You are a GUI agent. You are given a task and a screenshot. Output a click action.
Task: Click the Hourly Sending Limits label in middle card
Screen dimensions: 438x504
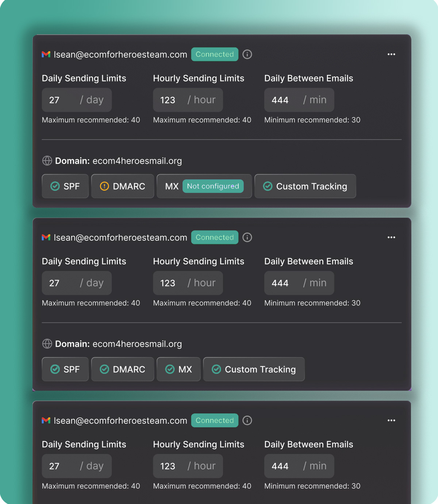pyautogui.click(x=199, y=261)
